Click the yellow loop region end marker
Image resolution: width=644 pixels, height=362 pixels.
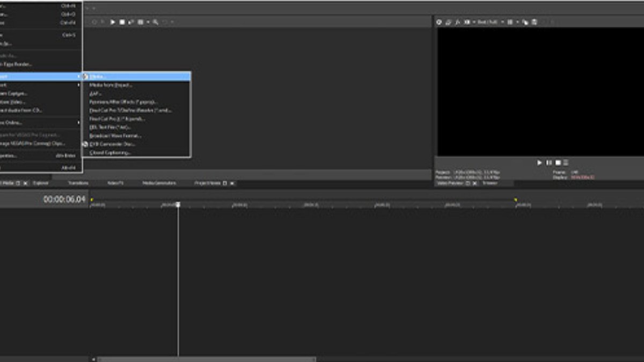[x=516, y=200]
